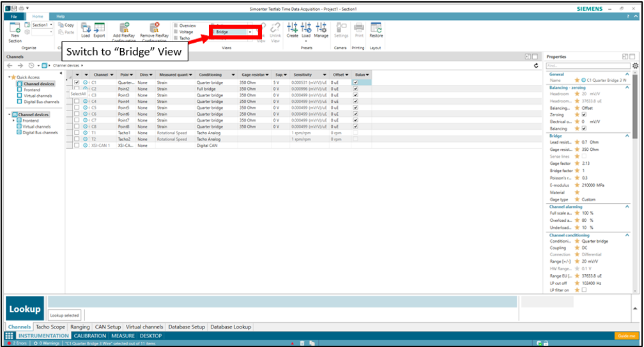
Task: Open the apps grid icon in the bottom bar
Action: point(9,335)
